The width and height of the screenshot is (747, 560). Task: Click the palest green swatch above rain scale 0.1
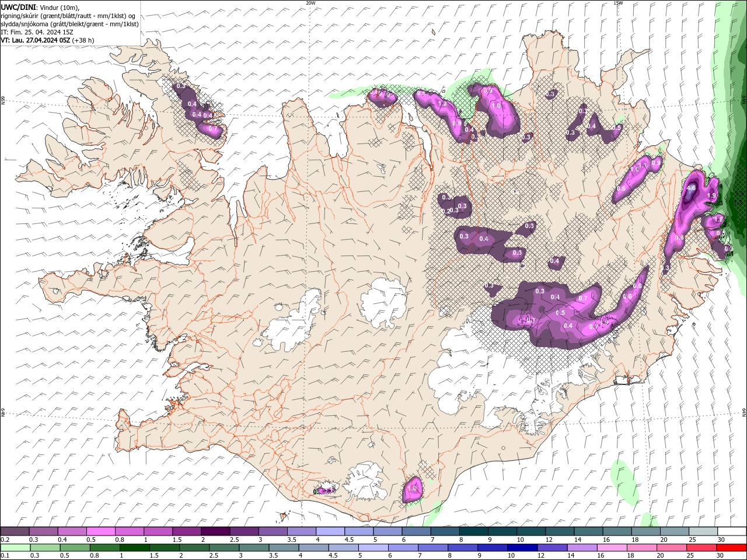[15, 548]
